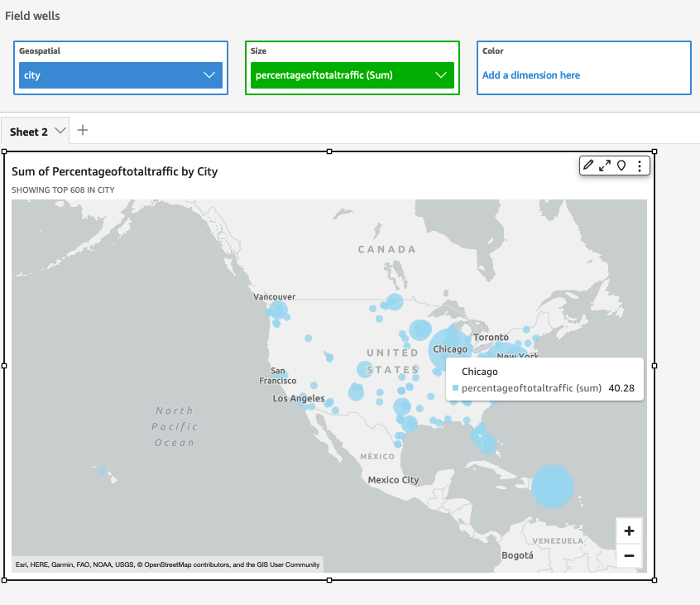Open the three-dot visual options menu
700x605 pixels.
point(639,166)
